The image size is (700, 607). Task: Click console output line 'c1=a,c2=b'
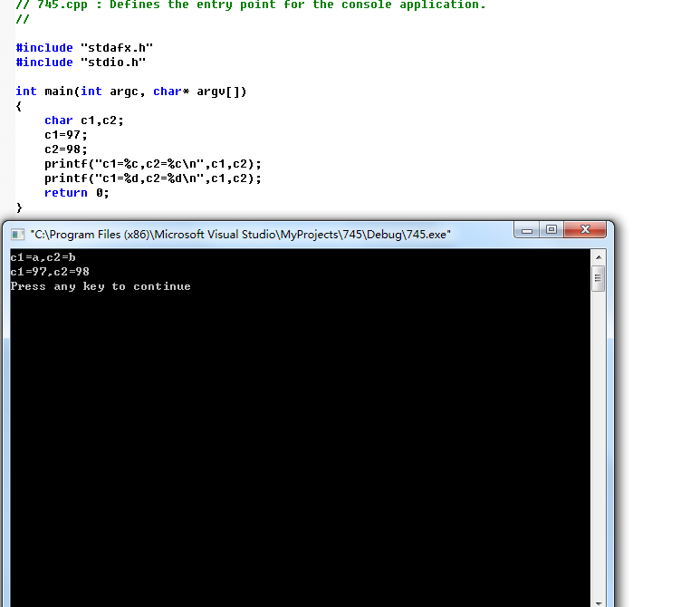[43, 257]
